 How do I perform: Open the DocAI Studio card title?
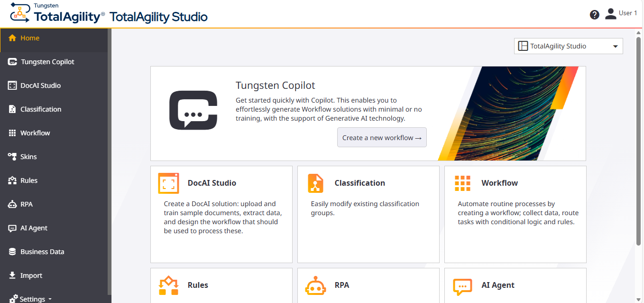click(212, 183)
